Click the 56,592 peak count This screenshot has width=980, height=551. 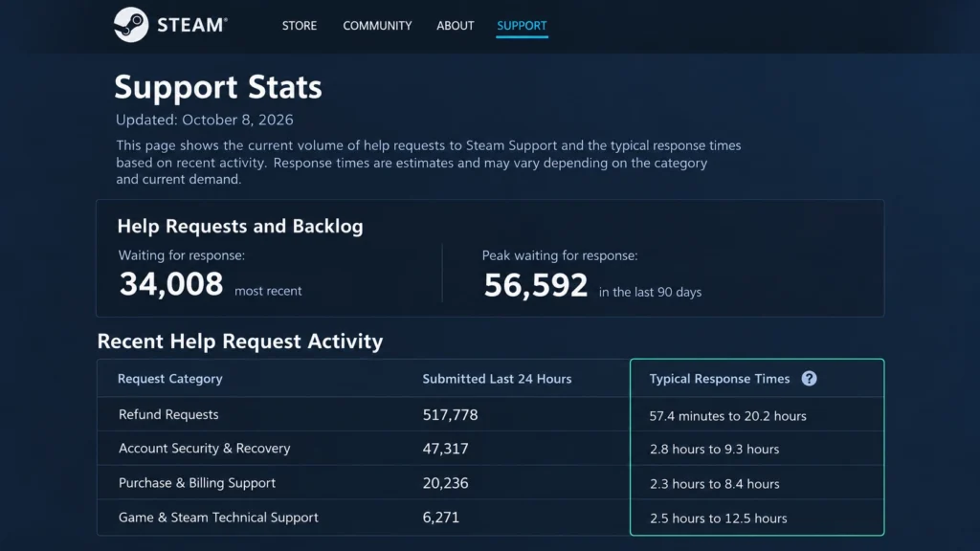536,285
